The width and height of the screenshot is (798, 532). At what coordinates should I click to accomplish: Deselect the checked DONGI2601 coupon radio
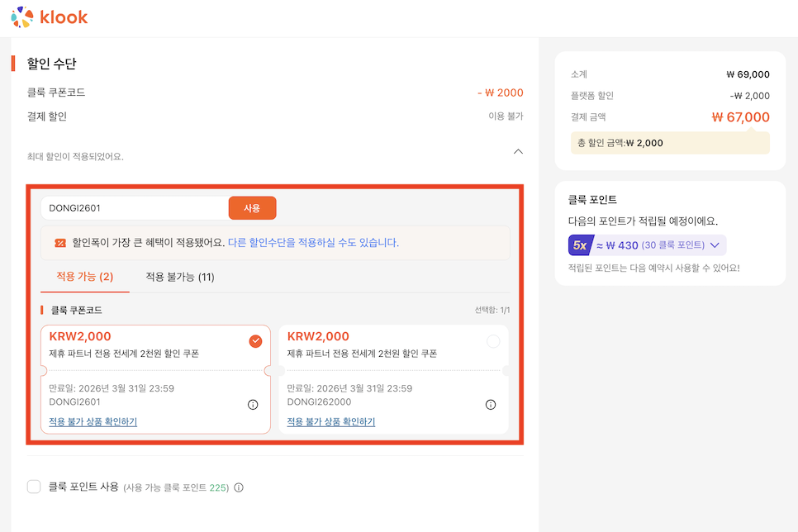coord(255,341)
